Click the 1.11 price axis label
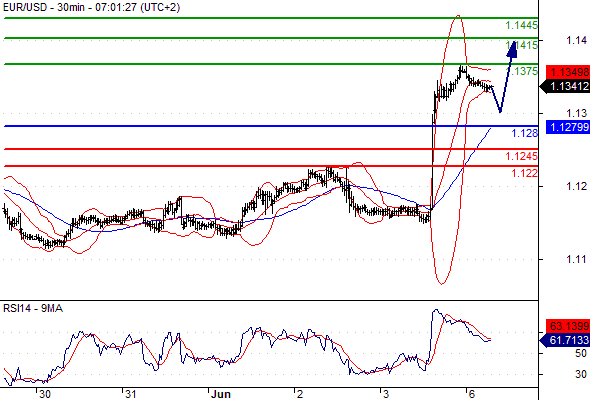Viewport: 590px width, 400px height. tap(576, 259)
